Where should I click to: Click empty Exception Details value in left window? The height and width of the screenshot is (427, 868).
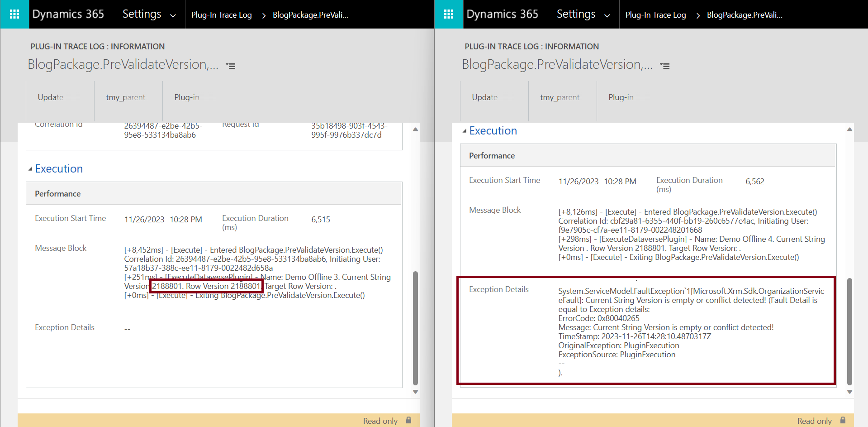point(128,329)
